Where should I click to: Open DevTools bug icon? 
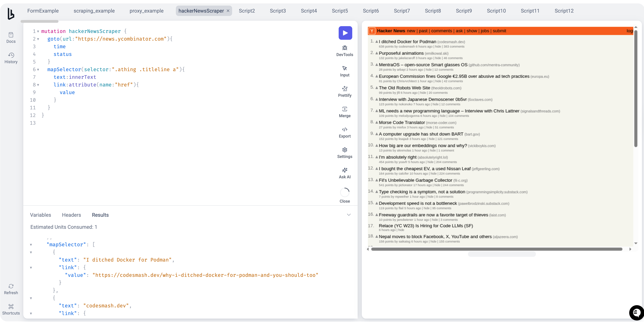coord(344,48)
